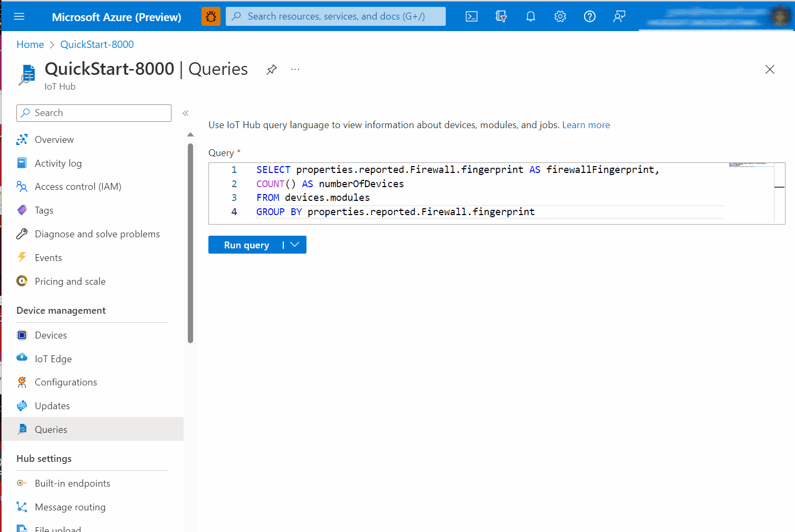Click the Overview icon in sidebar
Viewport: 795px width, 532px height.
(22, 139)
